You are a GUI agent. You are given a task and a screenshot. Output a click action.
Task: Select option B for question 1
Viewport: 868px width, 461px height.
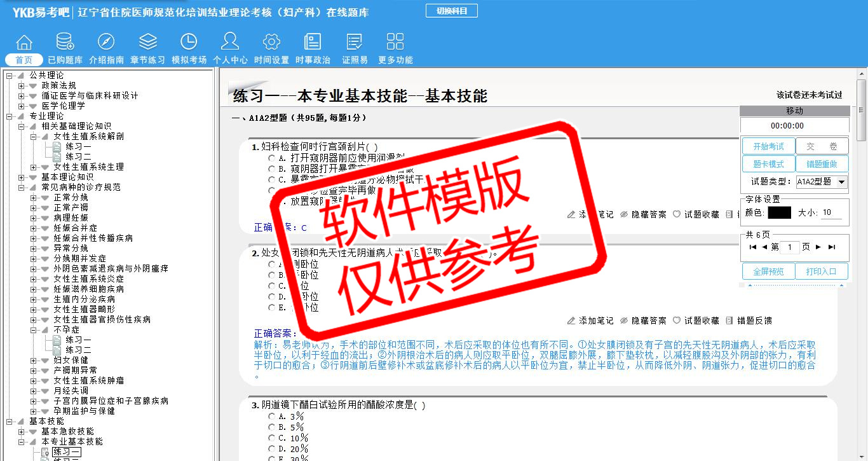click(272, 169)
